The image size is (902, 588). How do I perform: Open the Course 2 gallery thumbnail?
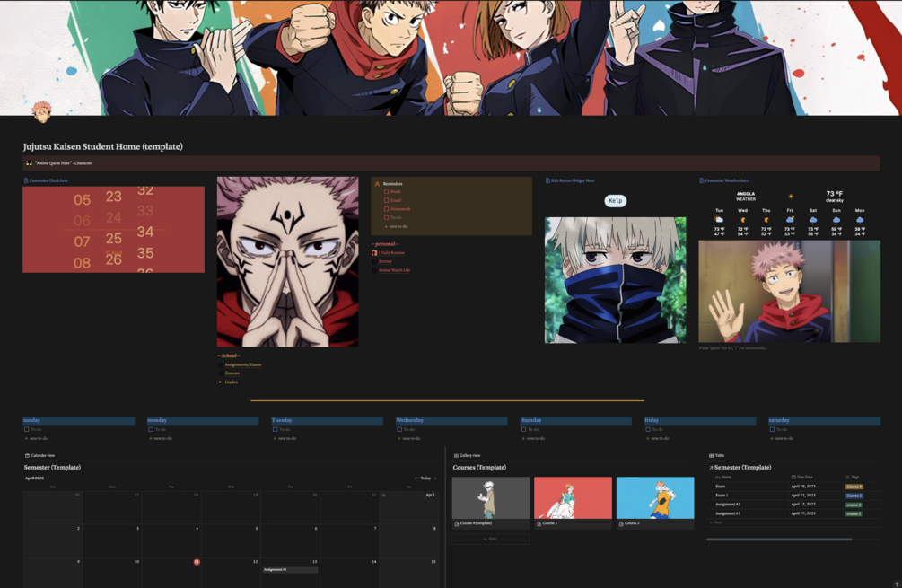[x=655, y=498]
